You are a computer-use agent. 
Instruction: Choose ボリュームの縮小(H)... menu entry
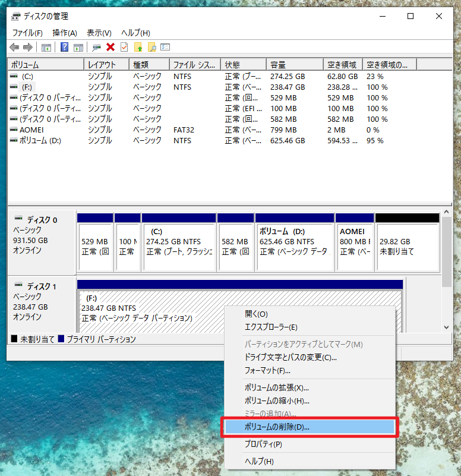click(x=277, y=401)
